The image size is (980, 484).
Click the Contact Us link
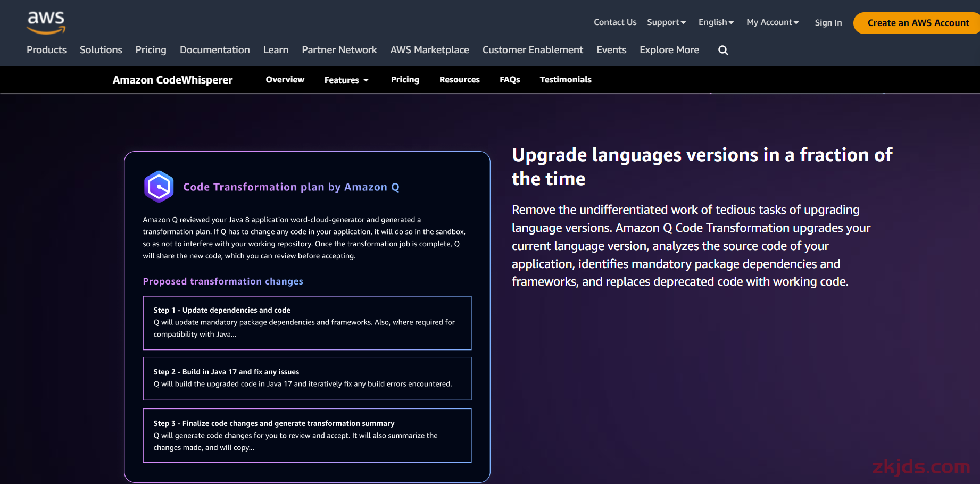pyautogui.click(x=615, y=22)
